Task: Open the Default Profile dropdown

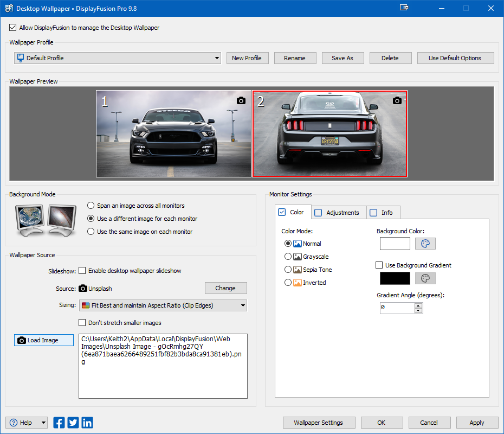Action: pos(118,58)
